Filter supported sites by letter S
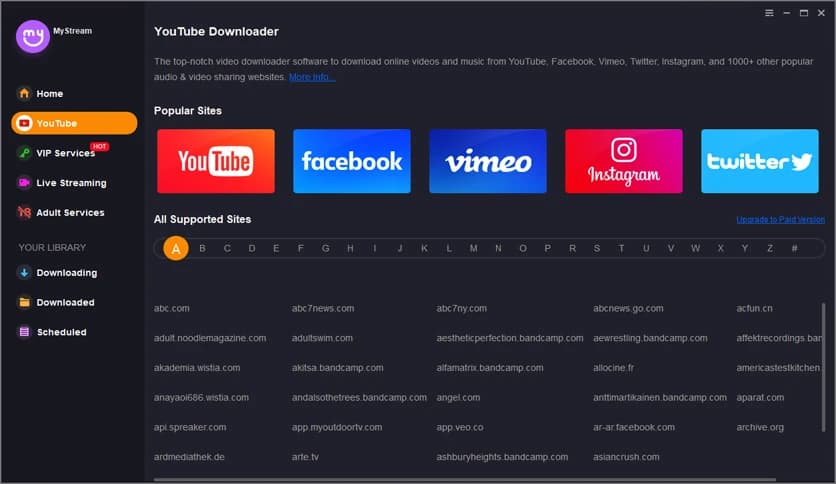 (x=597, y=248)
